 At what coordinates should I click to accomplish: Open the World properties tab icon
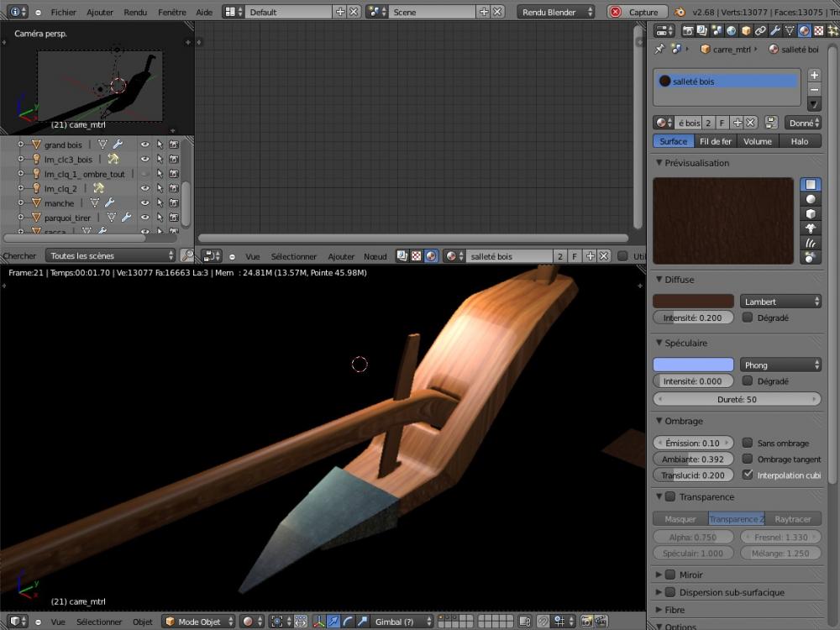click(x=732, y=31)
